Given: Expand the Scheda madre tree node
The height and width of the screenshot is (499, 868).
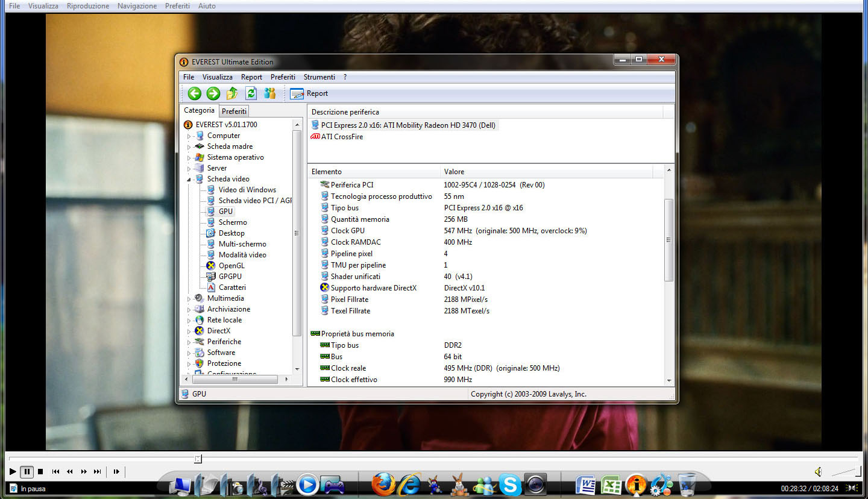Looking at the screenshot, I should click(x=189, y=147).
